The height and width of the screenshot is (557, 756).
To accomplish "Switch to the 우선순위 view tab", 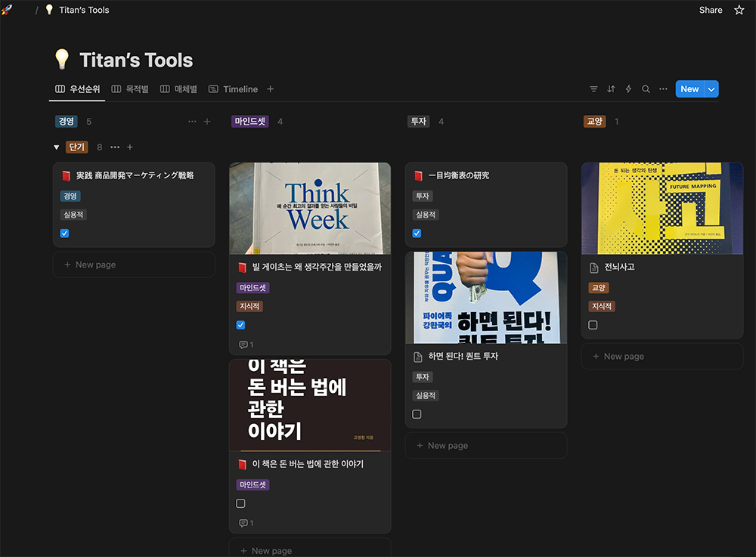I will (x=77, y=89).
